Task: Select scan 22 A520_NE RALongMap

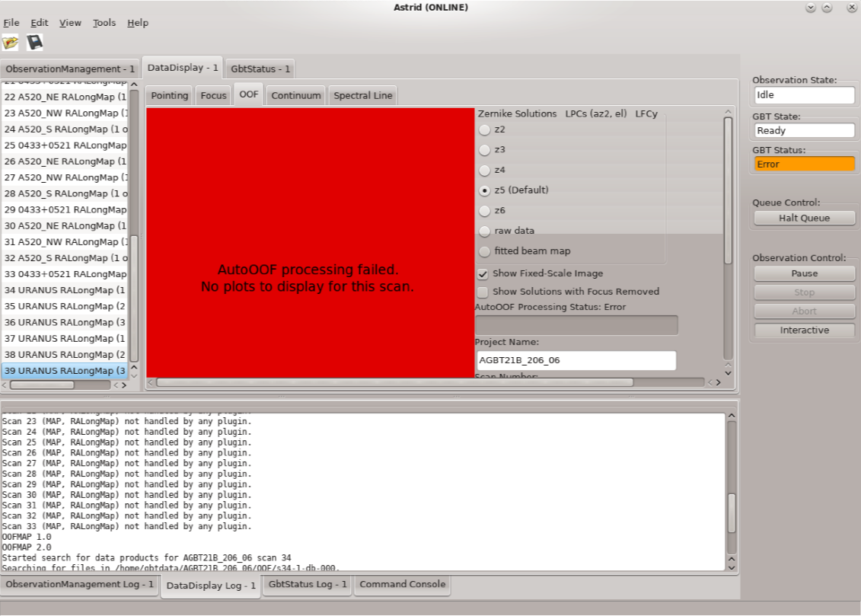Action: click(x=65, y=97)
